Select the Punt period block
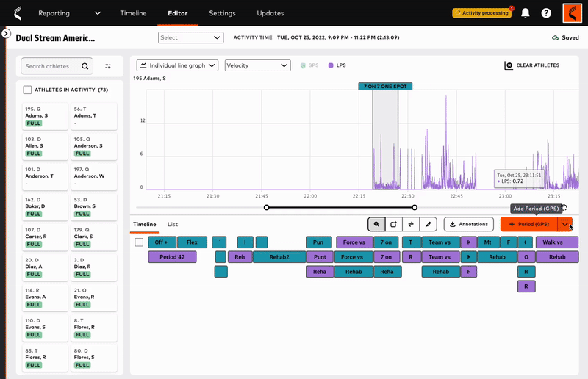 [320, 257]
